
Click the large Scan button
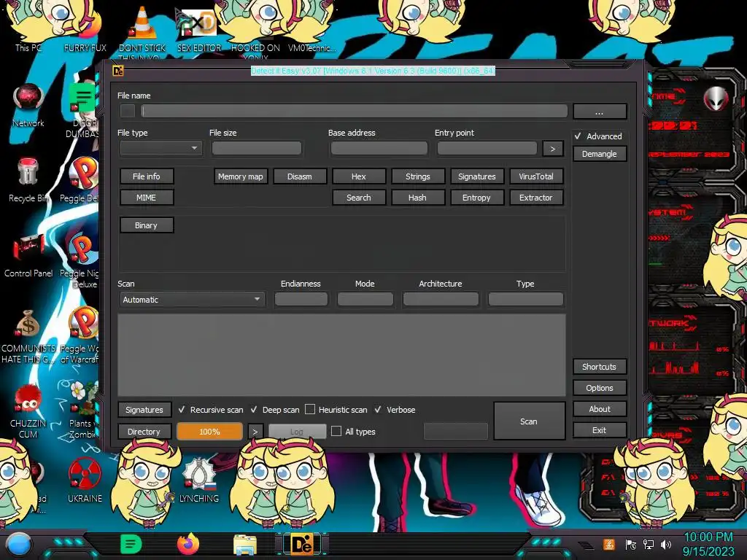(x=530, y=421)
